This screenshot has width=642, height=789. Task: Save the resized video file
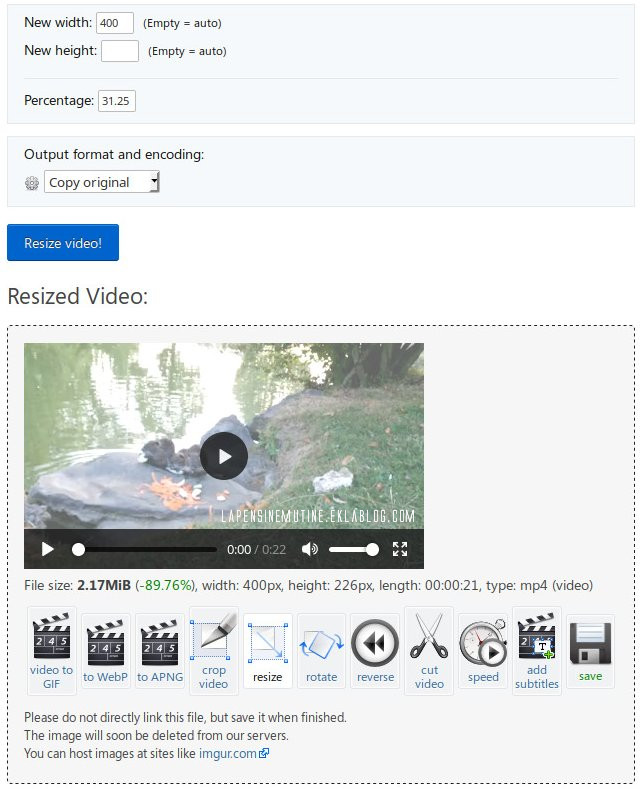tap(590, 652)
